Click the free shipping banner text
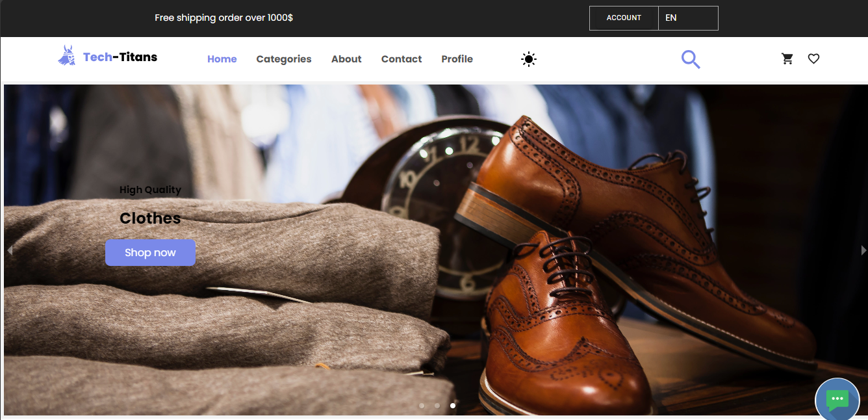Screen dimensions: 868x420 [223, 18]
